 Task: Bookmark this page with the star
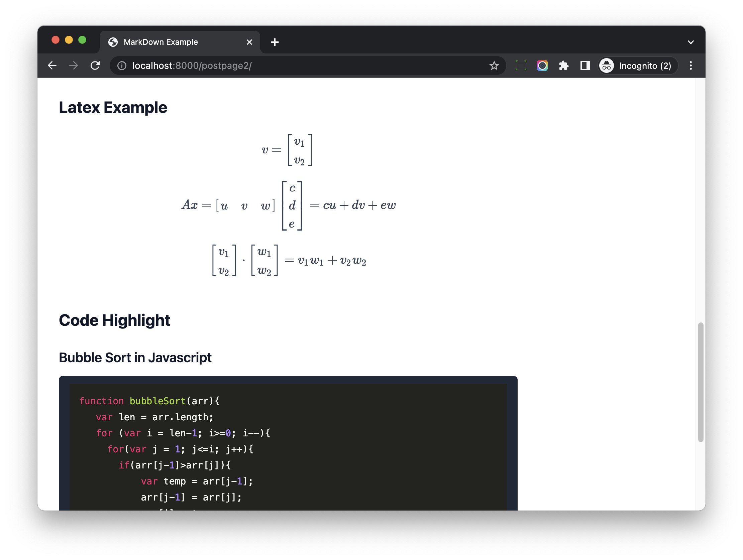[x=494, y=65]
